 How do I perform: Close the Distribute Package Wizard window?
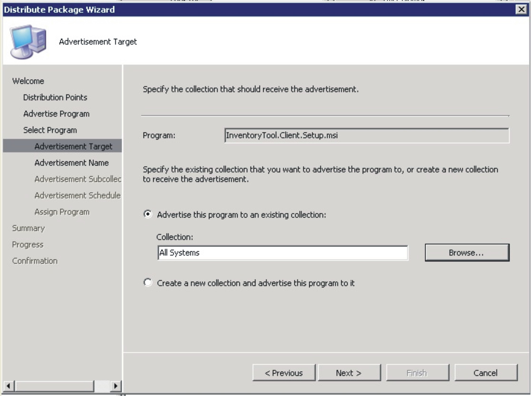(522, 10)
